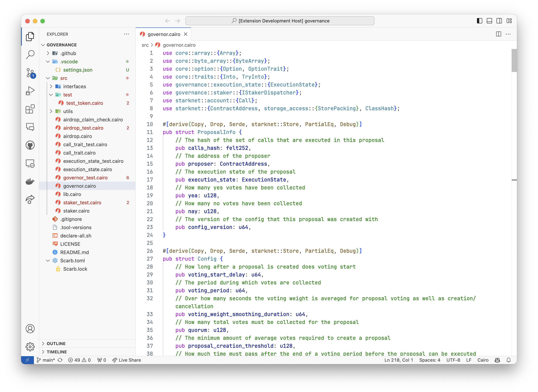538x392 pixels.
Task: Open the Accounts menu icon
Action: click(x=30, y=329)
